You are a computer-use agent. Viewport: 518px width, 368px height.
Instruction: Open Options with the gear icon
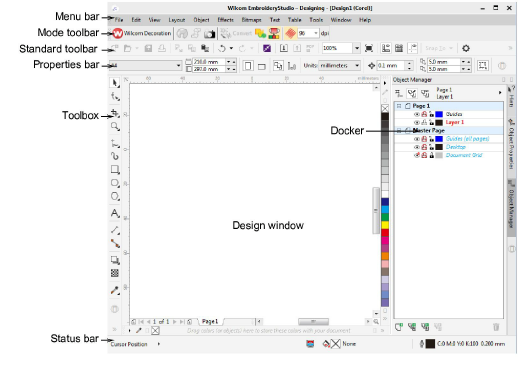[x=466, y=48]
